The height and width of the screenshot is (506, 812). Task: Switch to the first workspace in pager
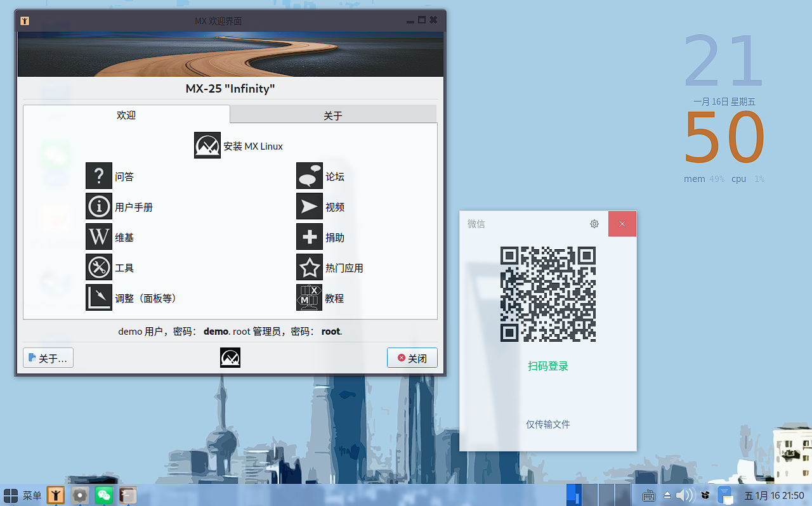point(574,495)
